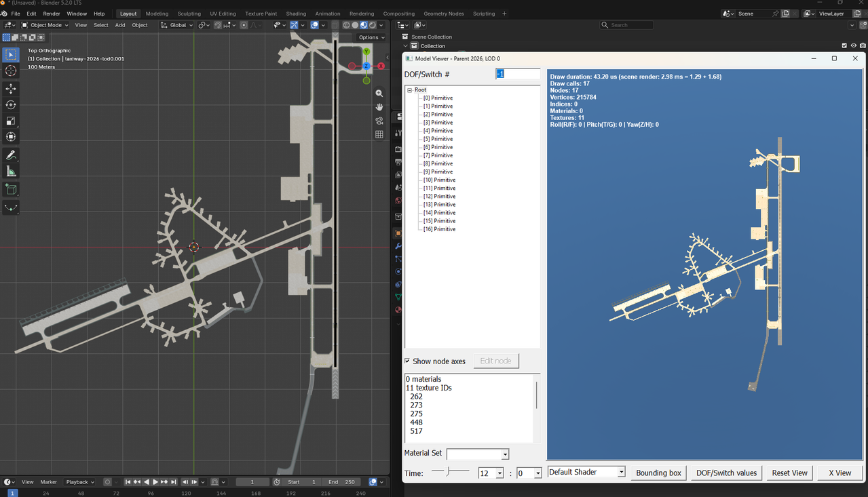868x497 pixels.
Task: Select the Transform tool in Blender toolbar
Action: coord(11,137)
